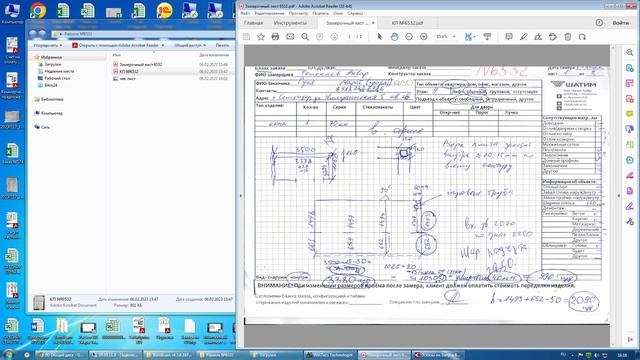Viewport: 640px width, 360px height.
Task: Click Back button in Explorer window
Action: 33,34
